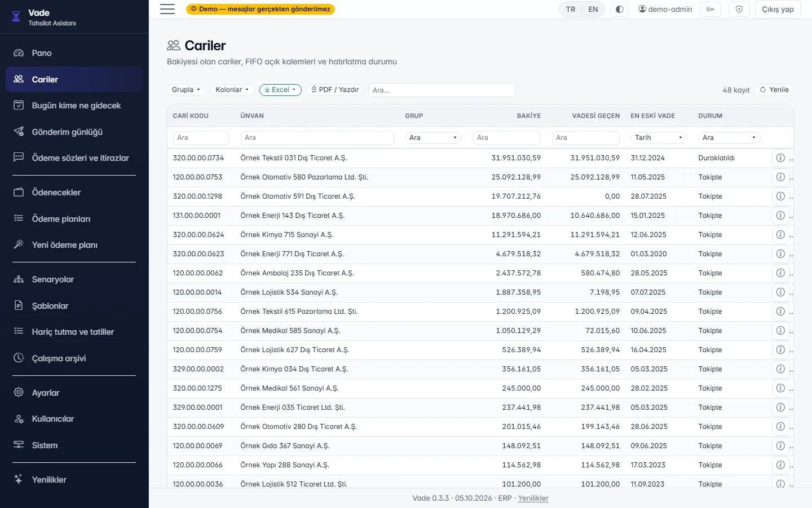Open the Tarih filter dropdown

[659, 138]
